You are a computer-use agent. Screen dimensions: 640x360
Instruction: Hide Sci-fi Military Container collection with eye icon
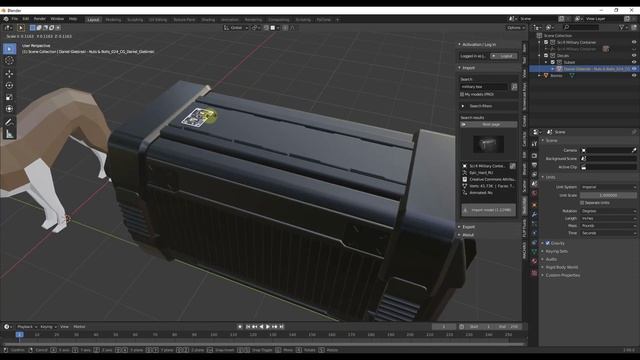click(x=634, y=42)
